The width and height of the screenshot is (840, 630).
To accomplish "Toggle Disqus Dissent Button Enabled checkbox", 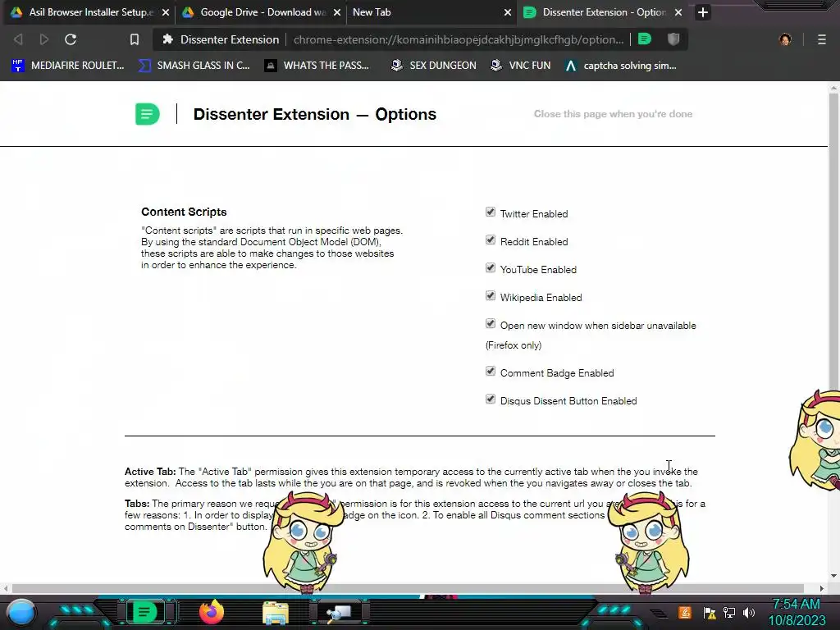I will [491, 399].
